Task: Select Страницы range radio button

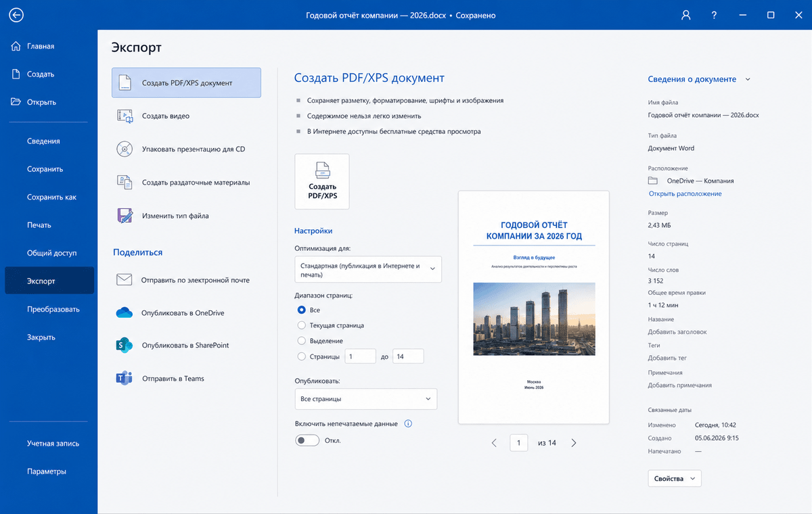Action: click(302, 356)
